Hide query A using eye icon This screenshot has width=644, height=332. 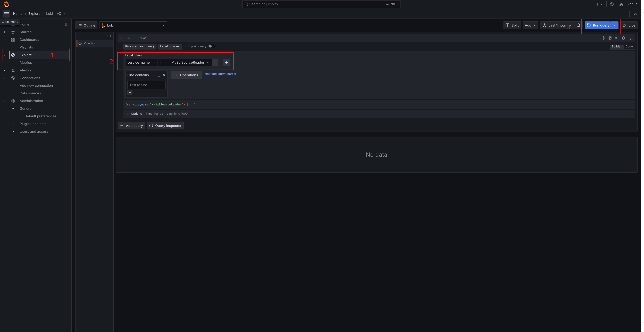click(x=617, y=38)
